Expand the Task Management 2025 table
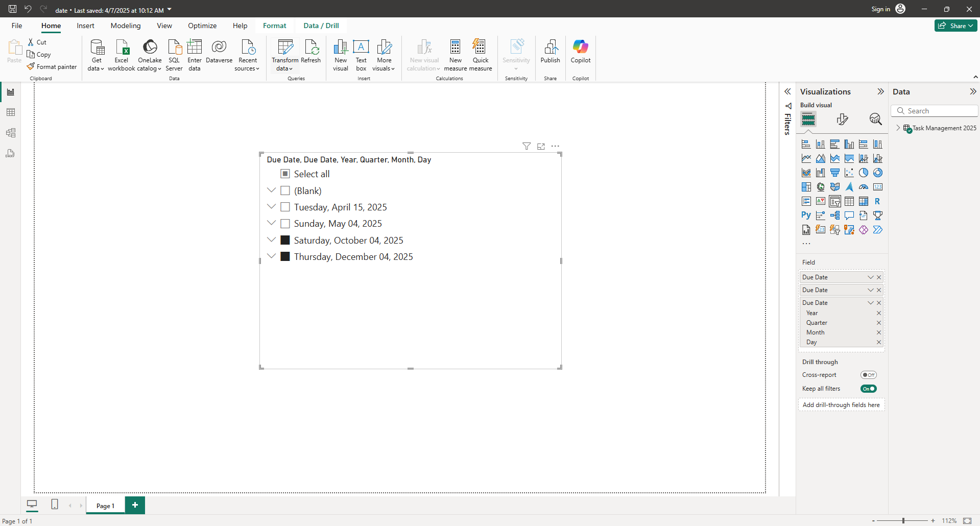 898,128
